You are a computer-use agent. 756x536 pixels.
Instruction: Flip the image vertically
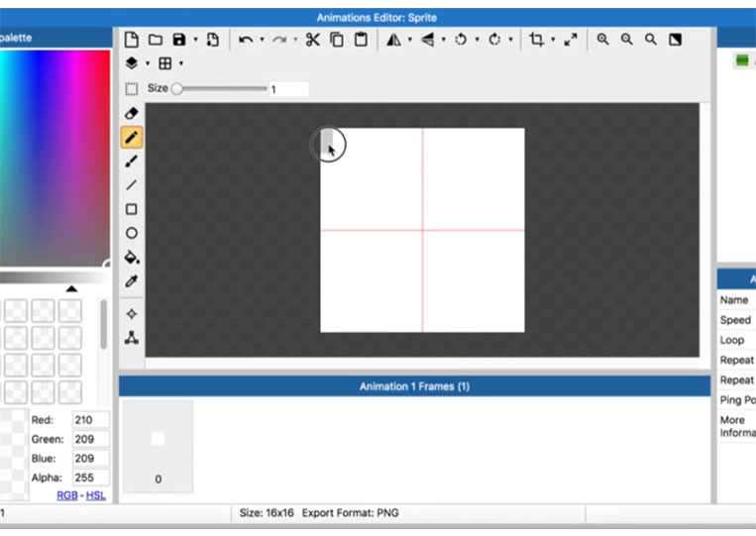point(428,40)
